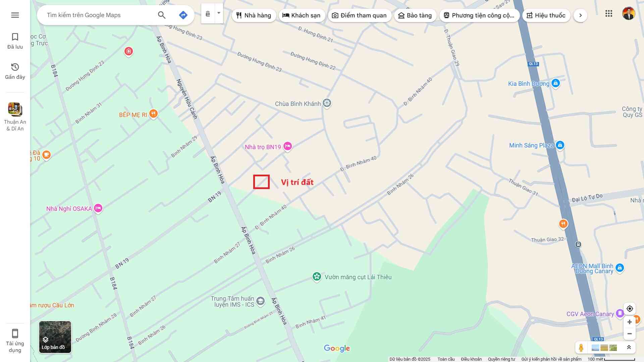Open the Điều khoản link
The height and width of the screenshot is (362, 644).
471,359
